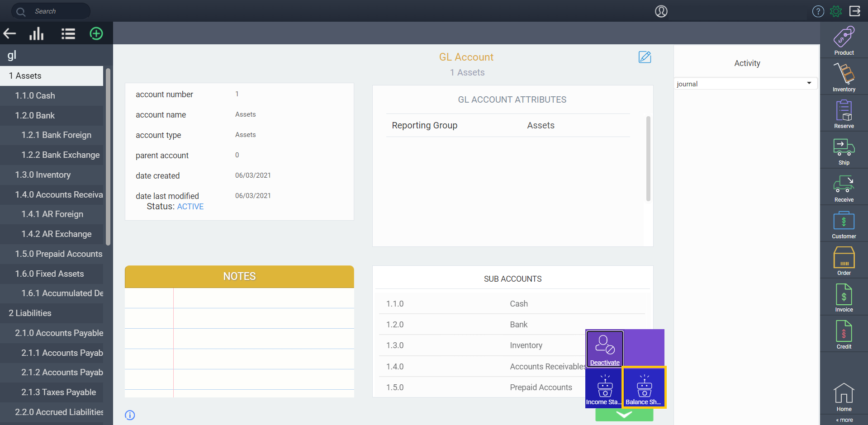Select 1.2.2 Bank Exchange account

(52, 155)
